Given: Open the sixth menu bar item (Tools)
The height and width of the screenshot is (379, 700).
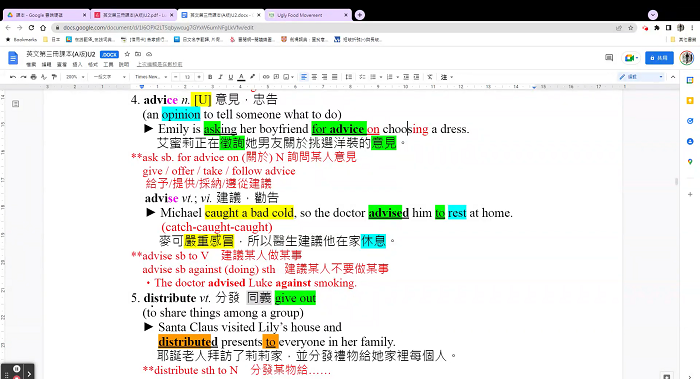Looking at the screenshot, I should [x=108, y=64].
